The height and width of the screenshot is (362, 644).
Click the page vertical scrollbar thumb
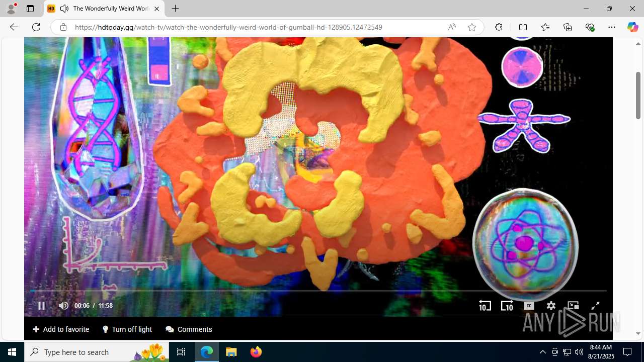638,96
